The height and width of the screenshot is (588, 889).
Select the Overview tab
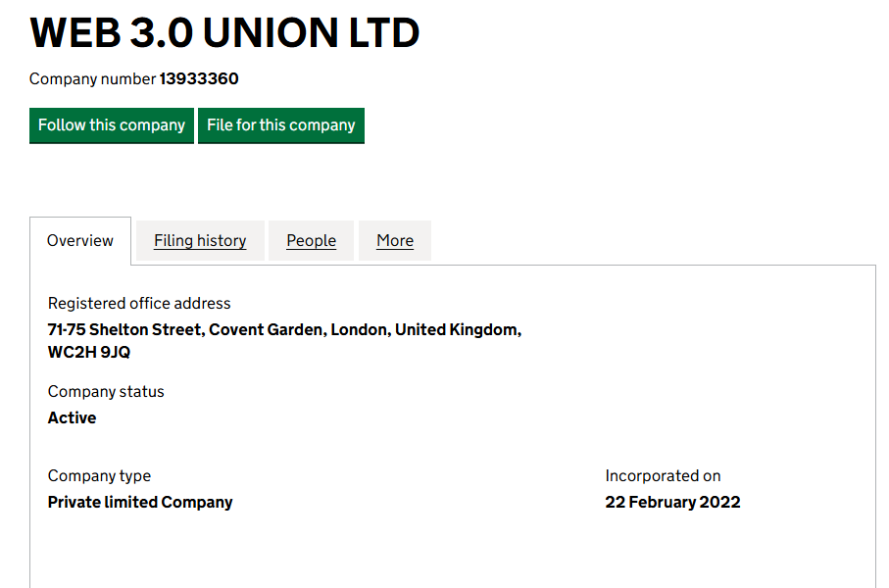[x=80, y=241]
